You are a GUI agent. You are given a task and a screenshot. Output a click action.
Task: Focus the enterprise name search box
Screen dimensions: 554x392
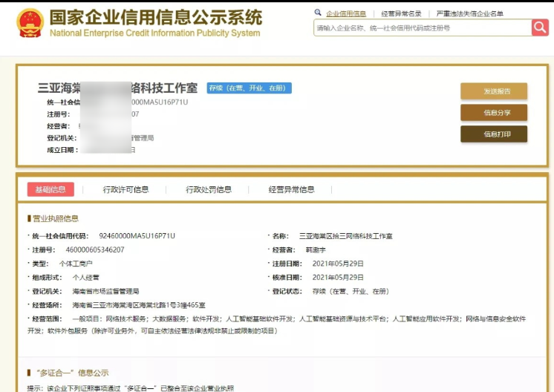pyautogui.click(x=421, y=28)
